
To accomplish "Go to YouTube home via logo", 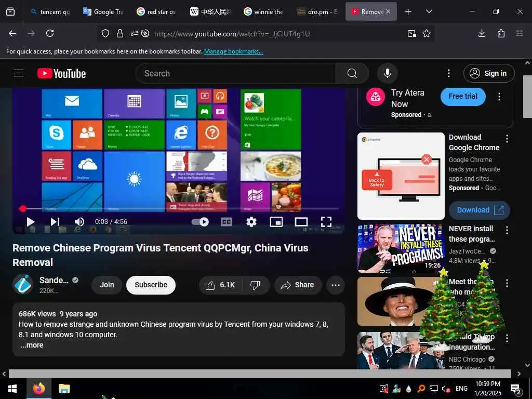I will click(61, 74).
